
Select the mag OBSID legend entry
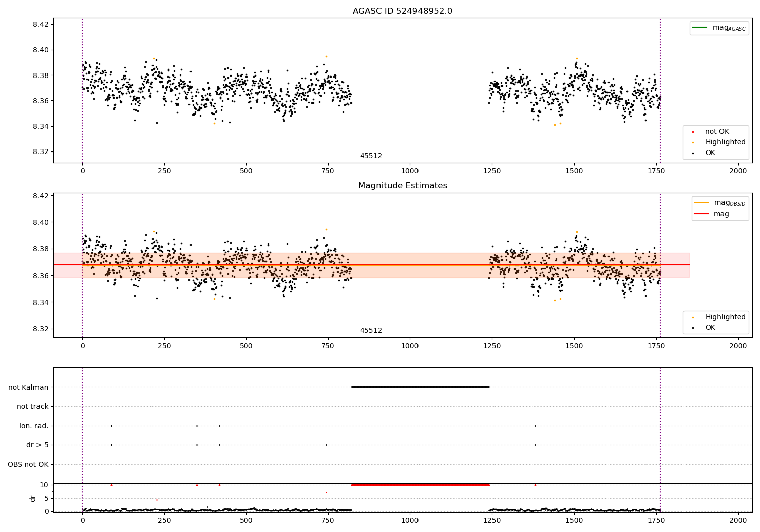tap(719, 203)
